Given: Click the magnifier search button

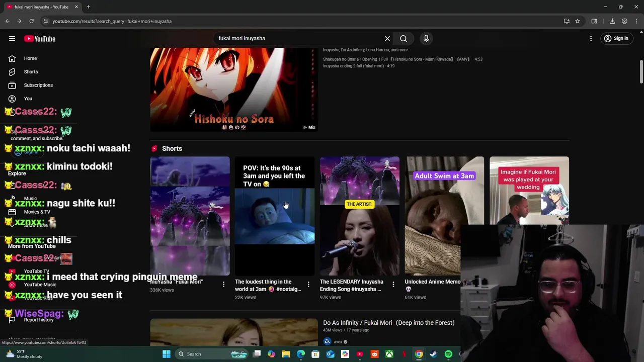Looking at the screenshot, I should 404,39.
